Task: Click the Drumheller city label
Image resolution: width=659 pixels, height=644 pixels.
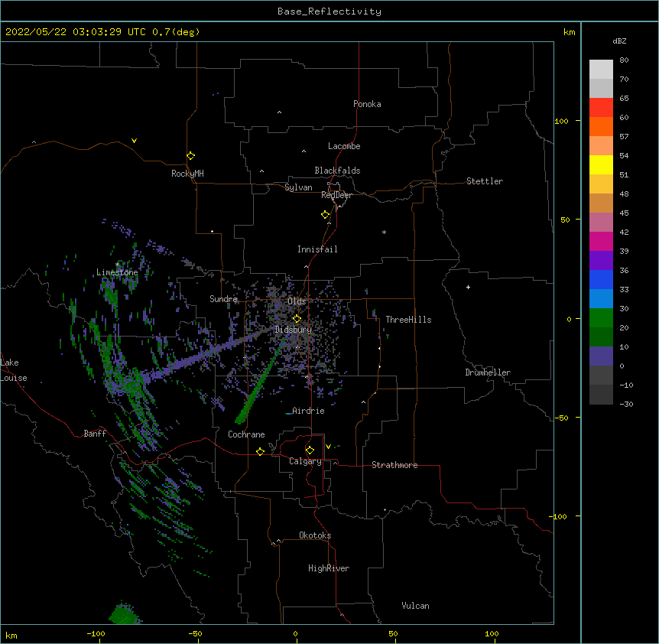Action: click(x=488, y=372)
